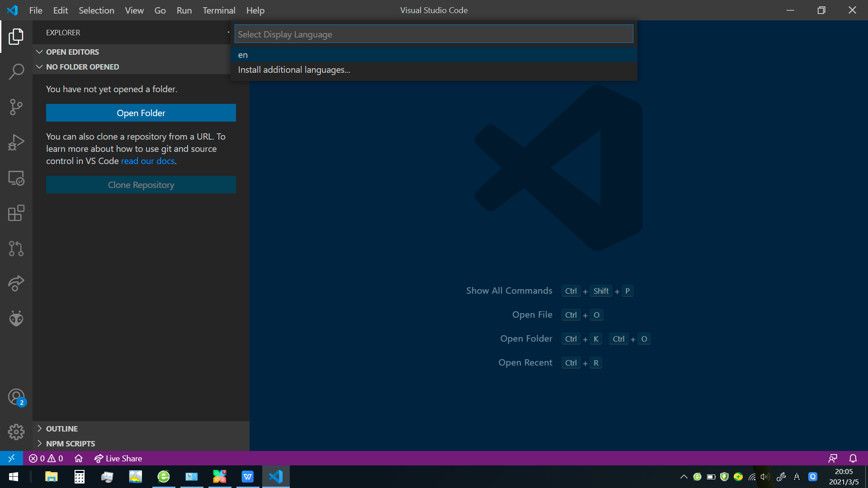Image resolution: width=868 pixels, height=488 pixels.
Task: Open the Run and Debug view
Action: coord(16,142)
